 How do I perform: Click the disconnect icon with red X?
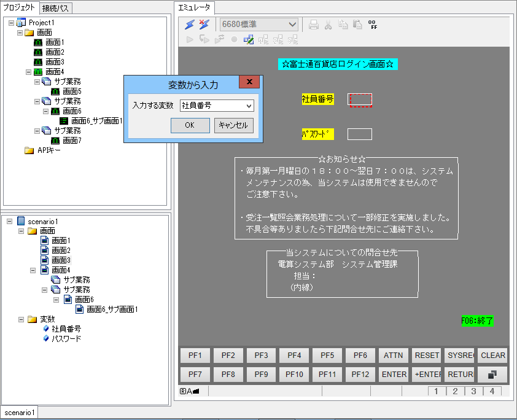tap(204, 25)
